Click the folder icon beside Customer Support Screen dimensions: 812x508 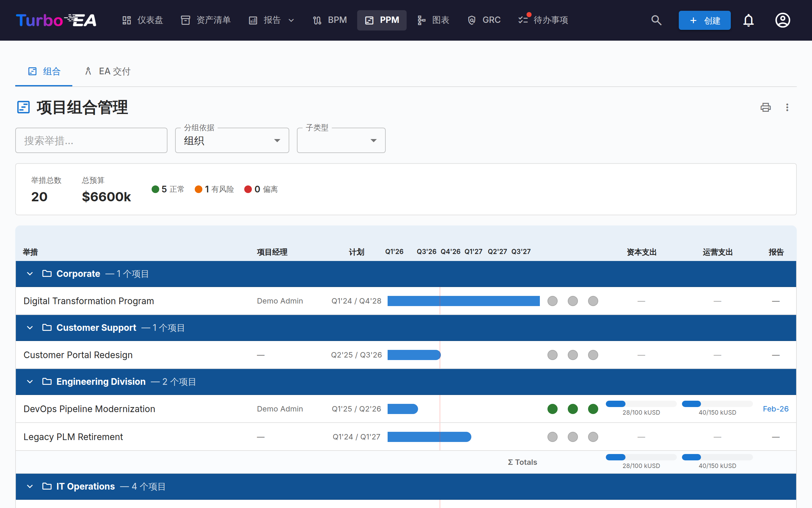[x=47, y=328]
